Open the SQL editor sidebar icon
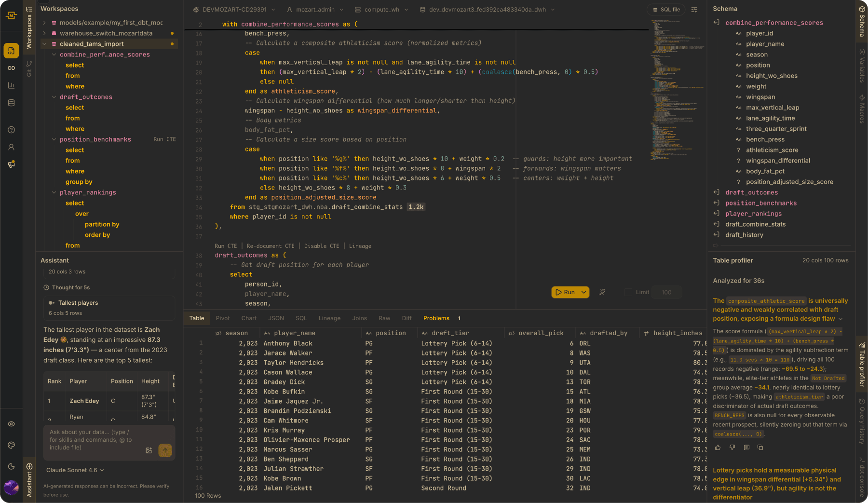Screen dimensions: 868x503 click(12, 51)
